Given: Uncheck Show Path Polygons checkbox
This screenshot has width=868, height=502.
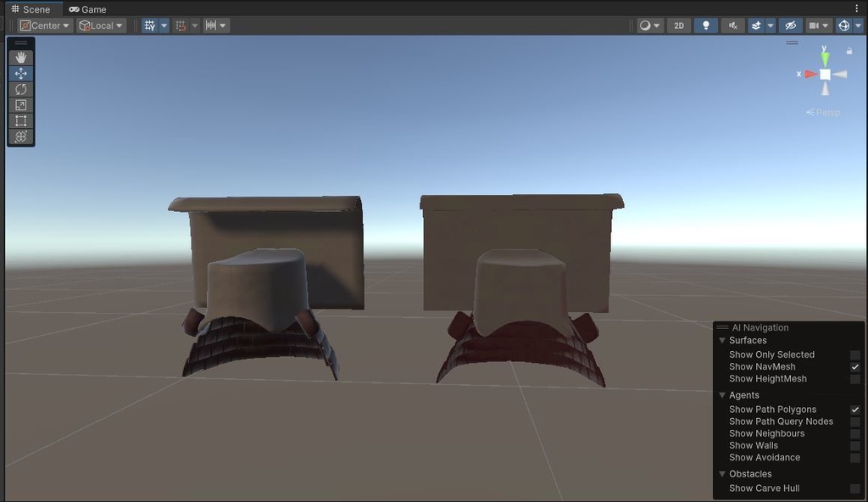Looking at the screenshot, I should click(x=855, y=410).
